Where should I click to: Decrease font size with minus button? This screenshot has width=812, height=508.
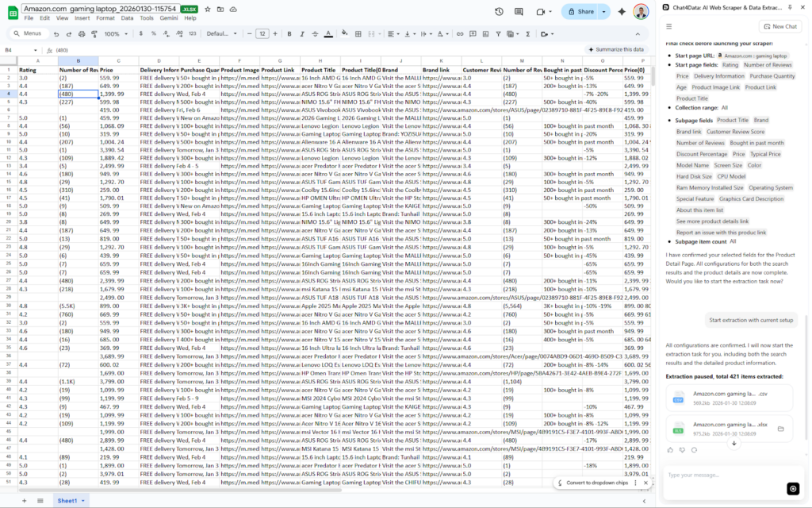250,33
